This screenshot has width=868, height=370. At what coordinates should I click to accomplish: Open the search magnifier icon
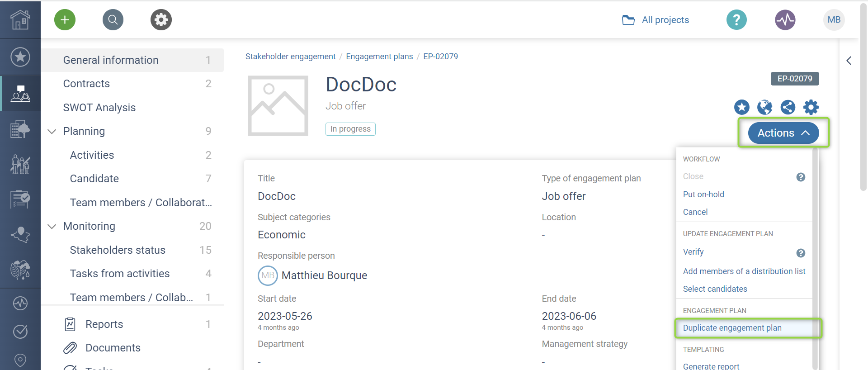[x=113, y=20]
